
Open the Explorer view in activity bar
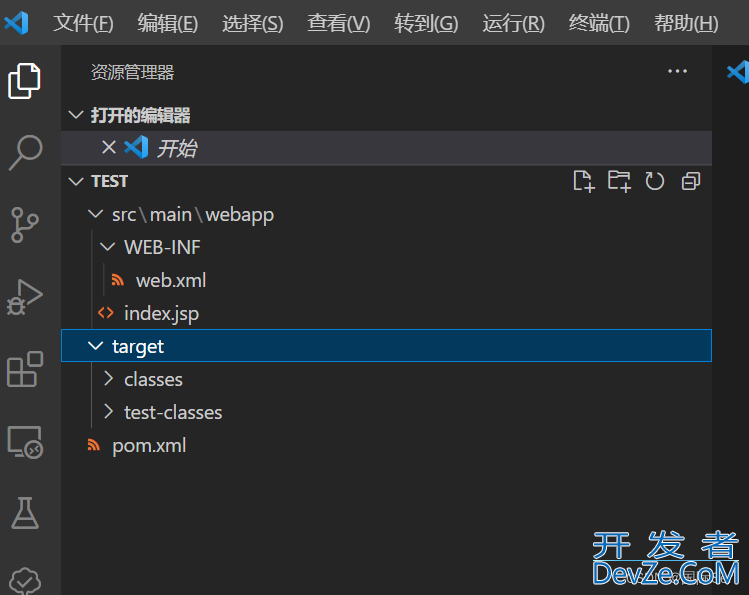pyautogui.click(x=24, y=81)
